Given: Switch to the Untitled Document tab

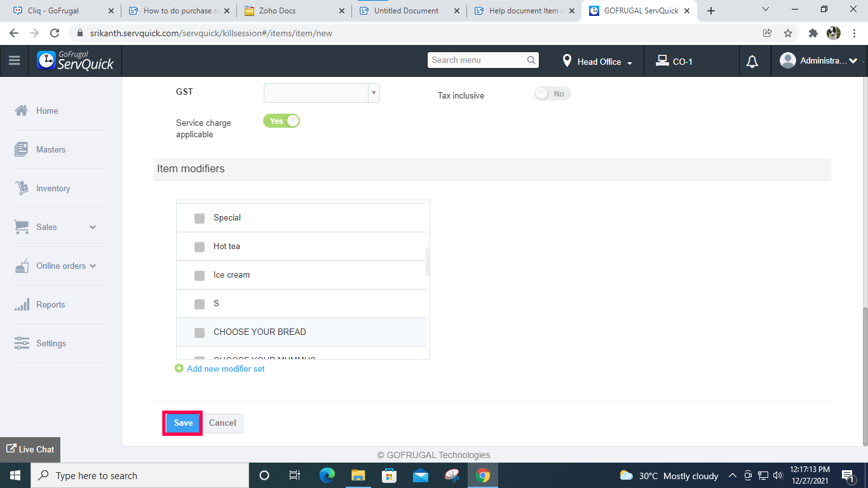Looking at the screenshot, I should pyautogui.click(x=410, y=11).
